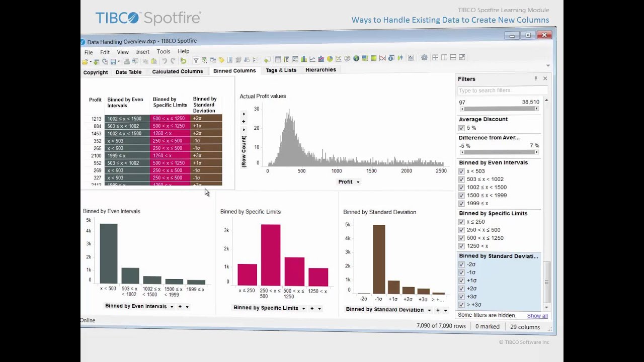Image resolution: width=644 pixels, height=362 pixels.
Task: Open the Tools menu
Action: coord(164,51)
